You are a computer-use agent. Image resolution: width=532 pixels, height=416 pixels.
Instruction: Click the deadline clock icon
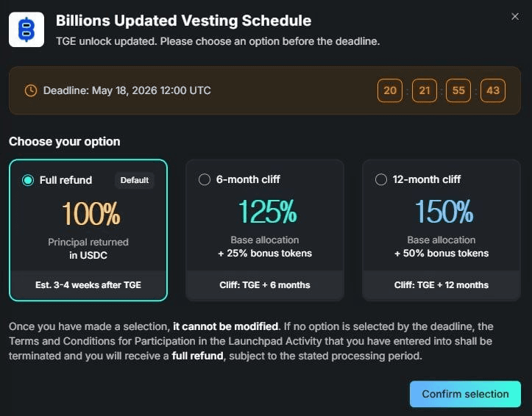pyautogui.click(x=30, y=90)
